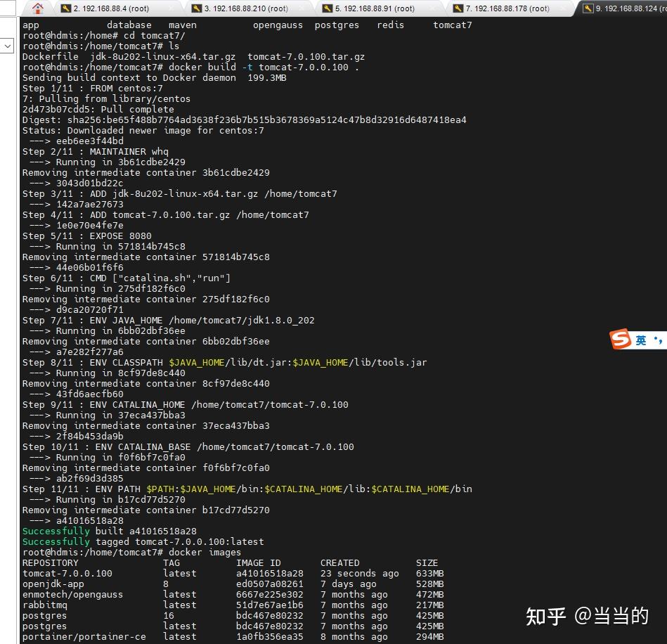Image resolution: width=667 pixels, height=644 pixels.
Task: Toggle punctuation mode on the Sogou input bar
Action: [x=659, y=339]
